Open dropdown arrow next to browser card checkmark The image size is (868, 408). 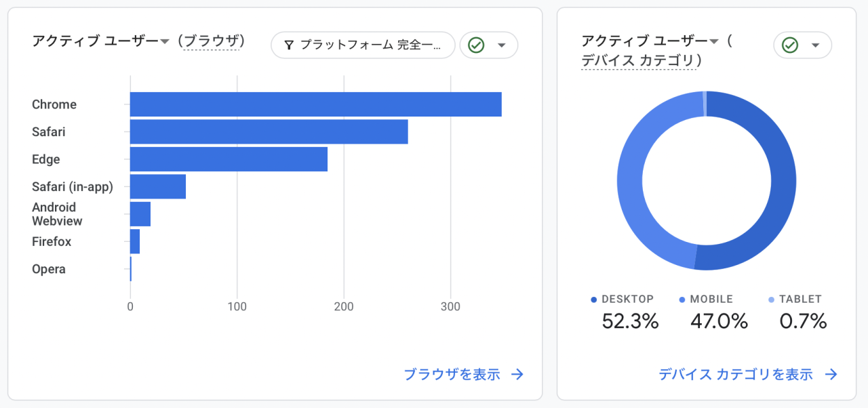coord(502,45)
